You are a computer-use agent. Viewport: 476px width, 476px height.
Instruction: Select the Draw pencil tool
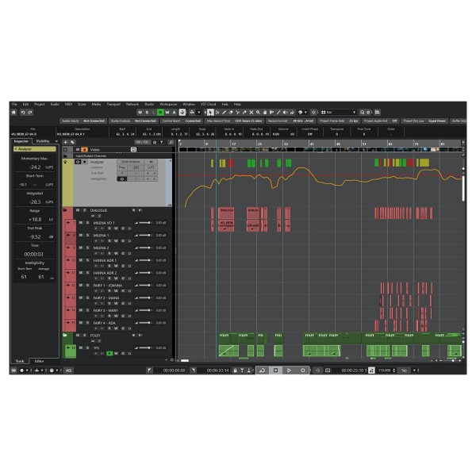click(224, 113)
